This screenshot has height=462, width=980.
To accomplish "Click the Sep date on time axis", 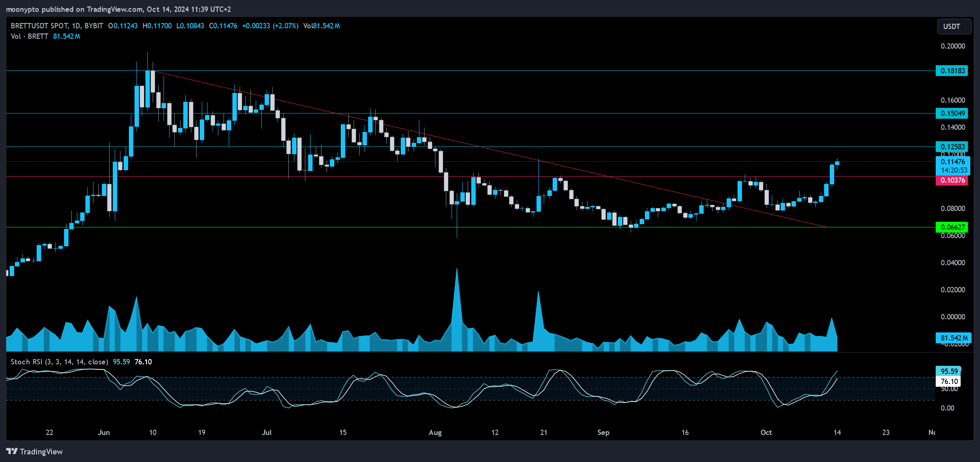I will pos(603,432).
